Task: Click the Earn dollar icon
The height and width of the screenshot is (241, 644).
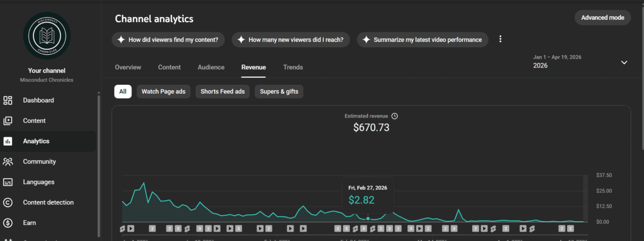Action: point(8,223)
